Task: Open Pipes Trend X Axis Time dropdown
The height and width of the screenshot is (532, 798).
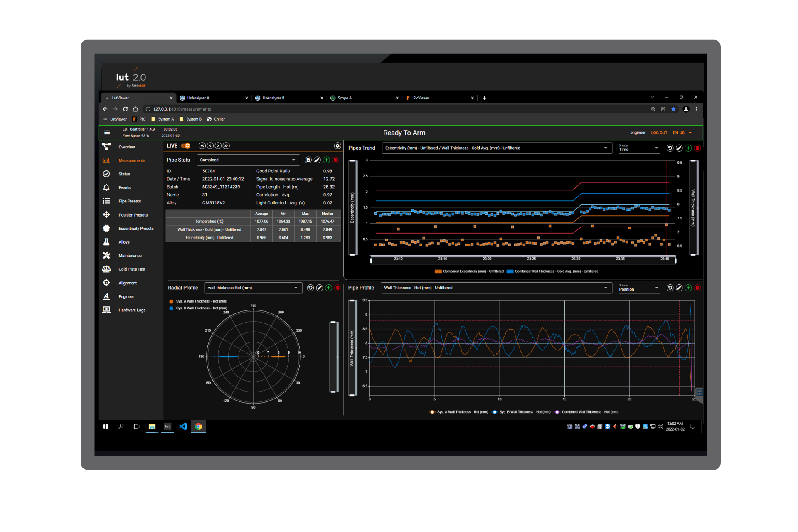Action: (638, 148)
